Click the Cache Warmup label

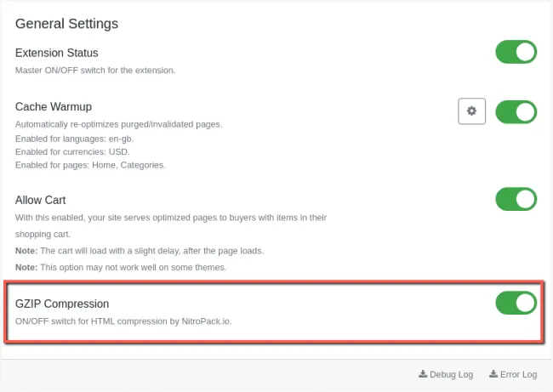click(x=54, y=107)
